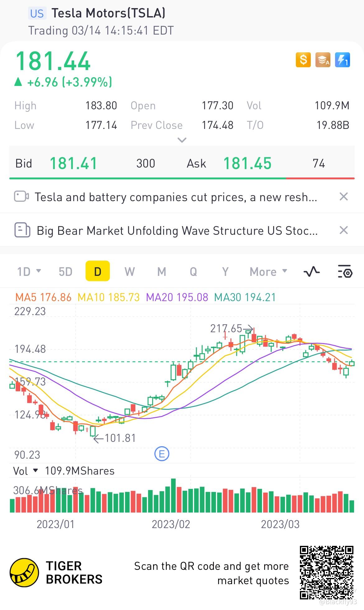Viewport: 364px width, 610px height.
Task: Tap the US market badge
Action: coord(37,13)
